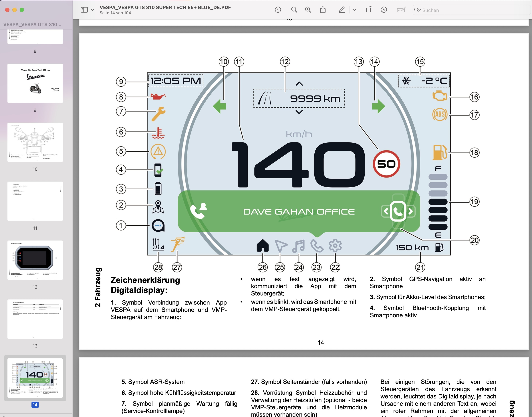
Task: Open the document info inspector
Action: click(x=278, y=10)
